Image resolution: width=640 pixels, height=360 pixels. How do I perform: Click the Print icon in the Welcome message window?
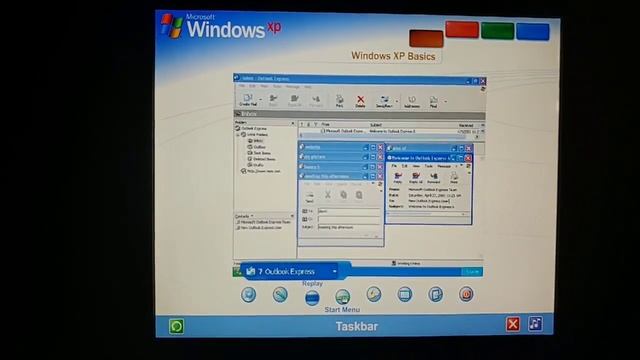pyautogui.click(x=453, y=178)
